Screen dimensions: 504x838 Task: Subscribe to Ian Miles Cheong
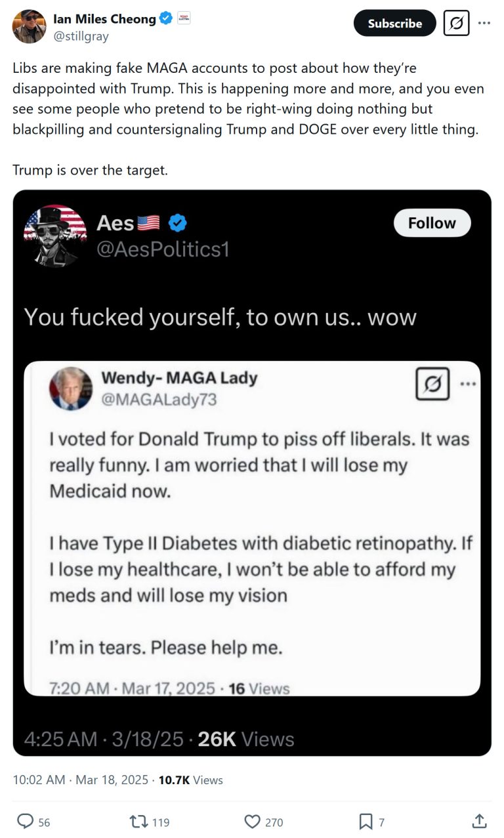[394, 23]
